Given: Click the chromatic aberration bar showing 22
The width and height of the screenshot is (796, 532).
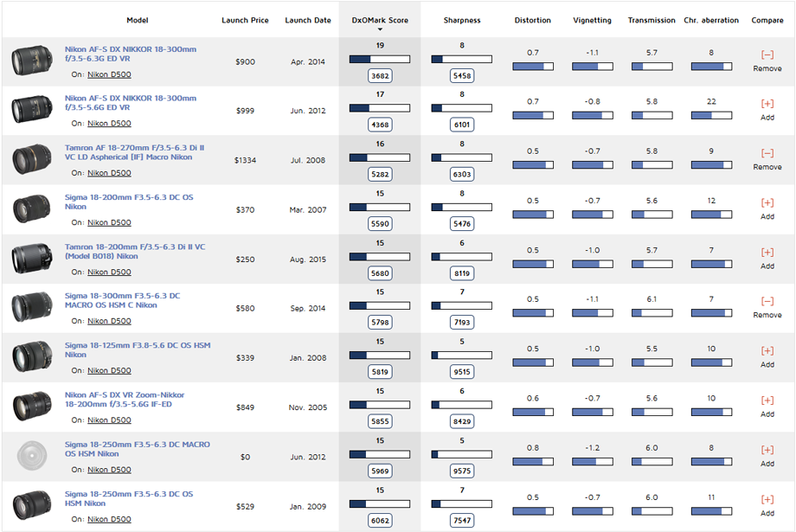Looking at the screenshot, I should (711, 116).
